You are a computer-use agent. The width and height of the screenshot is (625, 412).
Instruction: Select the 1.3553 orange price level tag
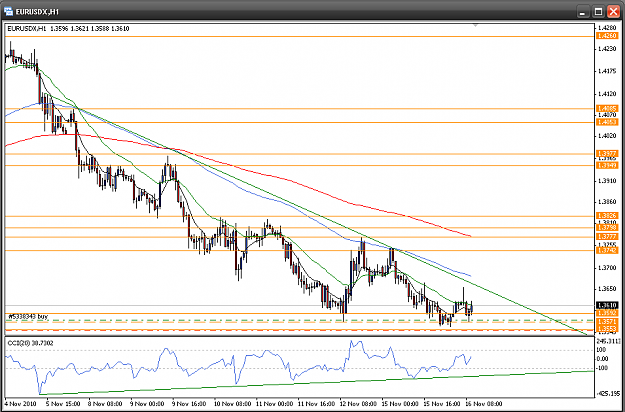pos(607,329)
